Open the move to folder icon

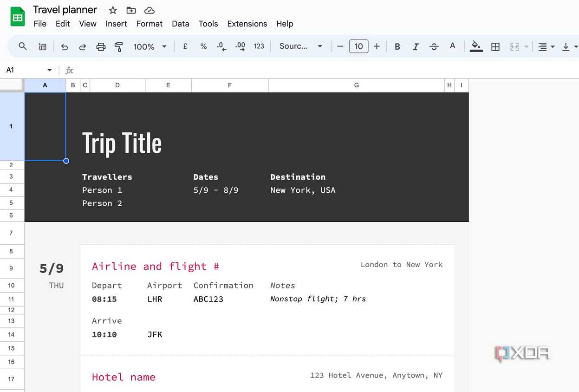click(131, 10)
